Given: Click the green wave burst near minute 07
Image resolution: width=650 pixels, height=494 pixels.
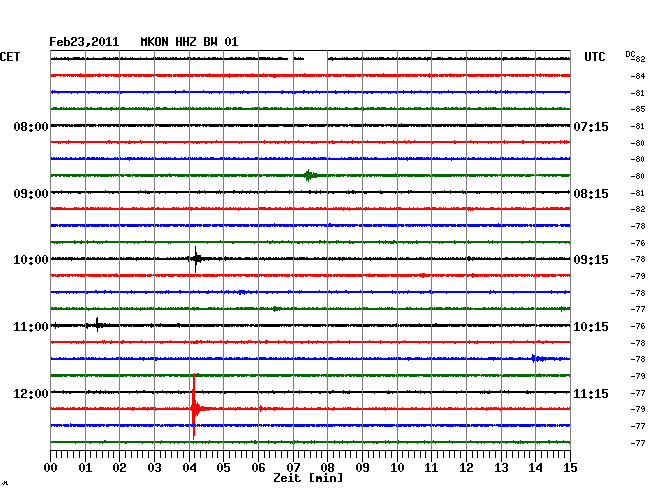Looking at the screenshot, I should click(x=309, y=176).
